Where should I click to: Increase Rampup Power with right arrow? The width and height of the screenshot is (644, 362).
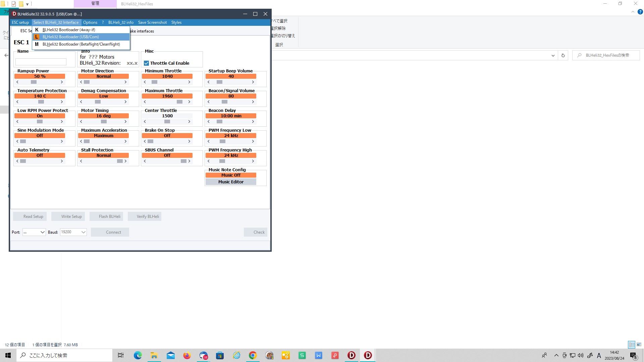pyautogui.click(x=62, y=82)
